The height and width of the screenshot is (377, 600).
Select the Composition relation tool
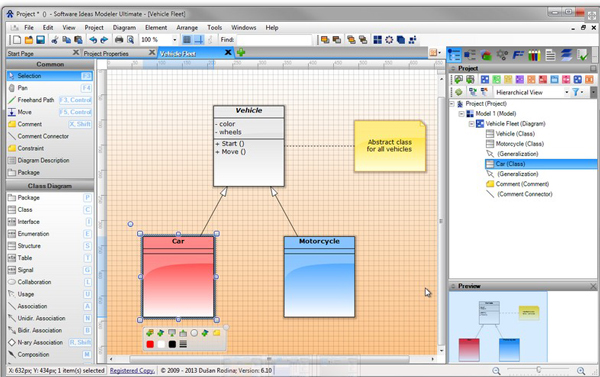[50, 354]
